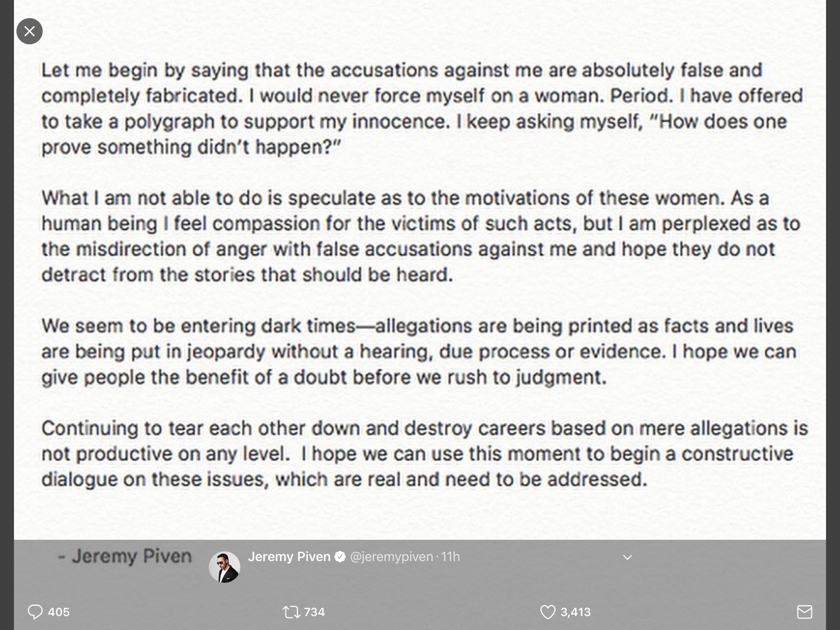Click the 734 retweets count
Image resolution: width=840 pixels, height=630 pixels.
[314, 612]
